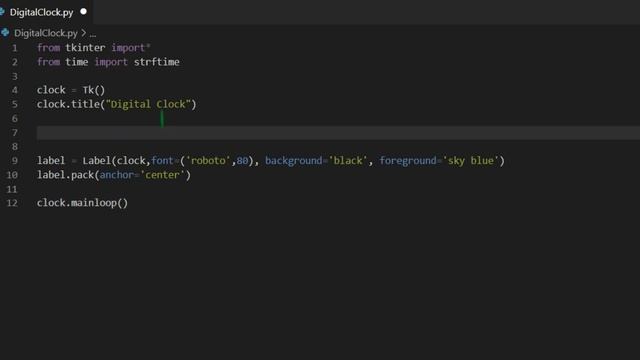Click line number 8 in gutter

15,147
